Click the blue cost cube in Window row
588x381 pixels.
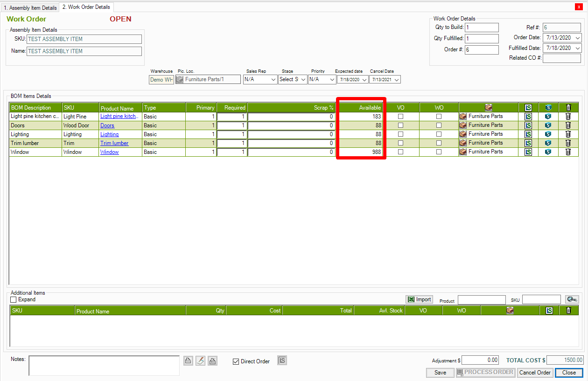tap(548, 152)
